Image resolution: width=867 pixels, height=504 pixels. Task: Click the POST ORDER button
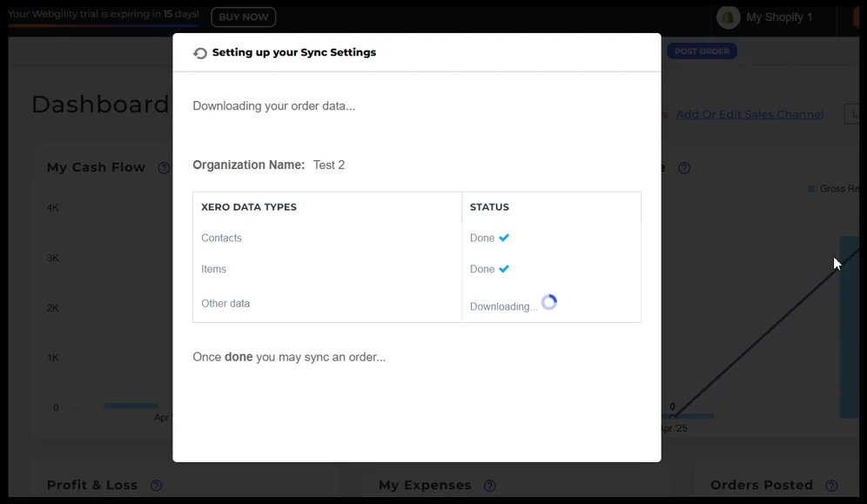coord(702,51)
